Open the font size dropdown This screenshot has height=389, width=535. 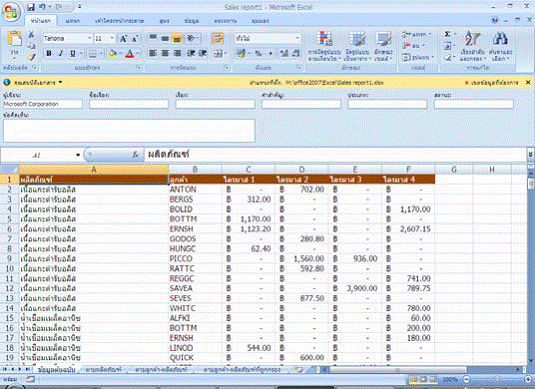112,38
